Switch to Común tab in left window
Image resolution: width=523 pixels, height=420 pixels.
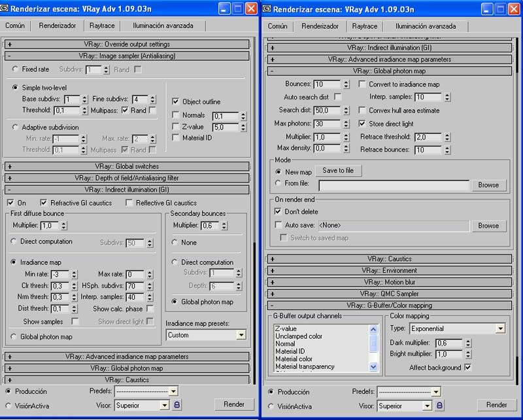pyautogui.click(x=15, y=26)
